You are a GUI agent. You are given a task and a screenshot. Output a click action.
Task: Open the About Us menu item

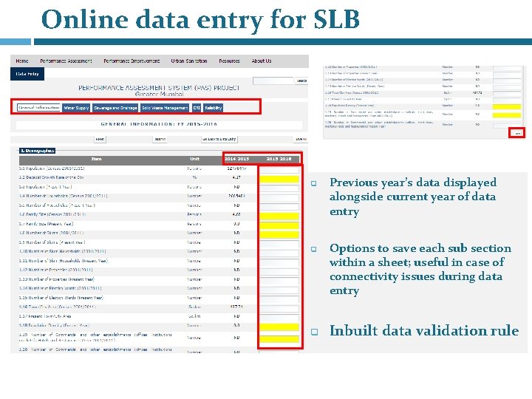pos(262,61)
